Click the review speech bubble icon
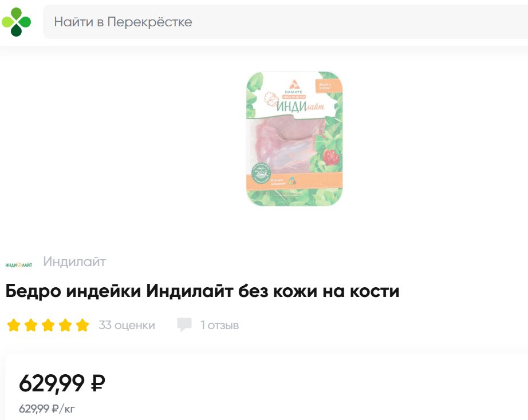This screenshot has width=528, height=420. pyautogui.click(x=184, y=325)
